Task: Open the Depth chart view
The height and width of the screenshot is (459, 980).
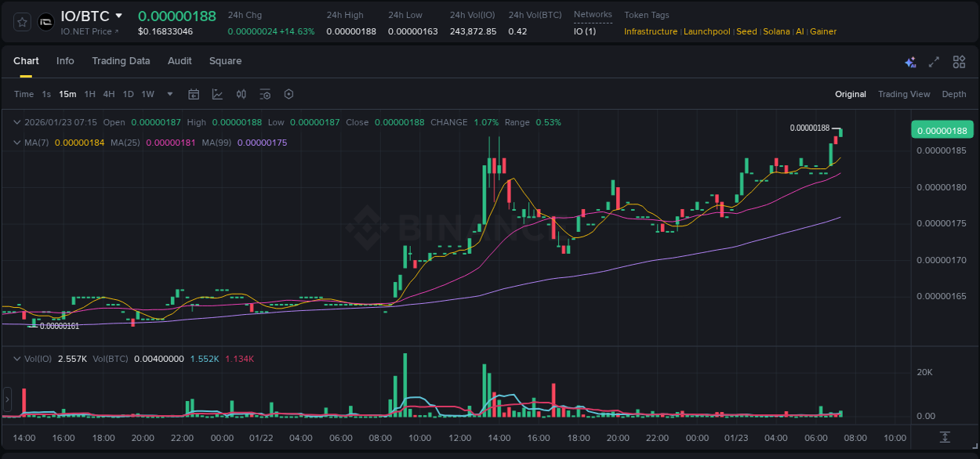Action: (953, 94)
